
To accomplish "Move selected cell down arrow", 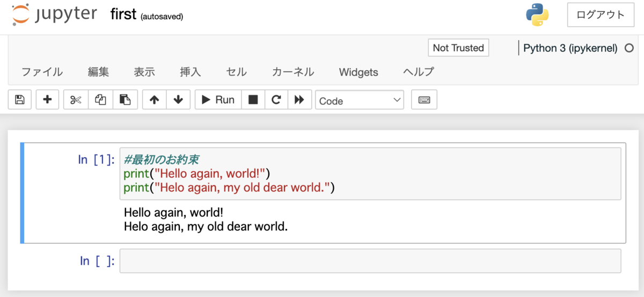I will point(178,100).
